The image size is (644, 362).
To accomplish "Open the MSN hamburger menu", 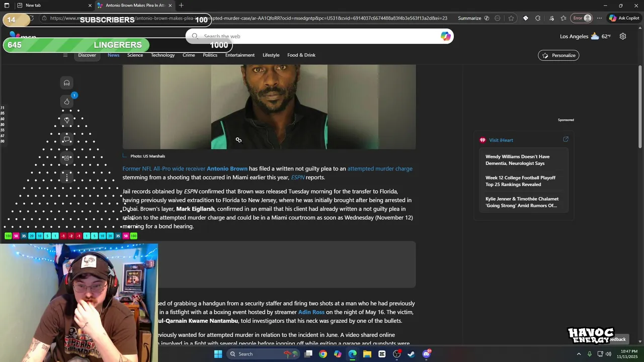I will (65, 55).
